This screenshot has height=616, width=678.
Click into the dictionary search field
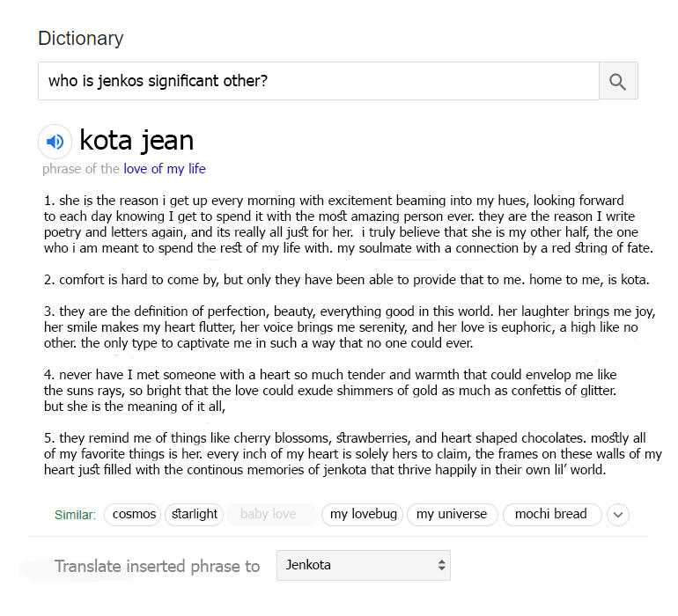pos(318,82)
